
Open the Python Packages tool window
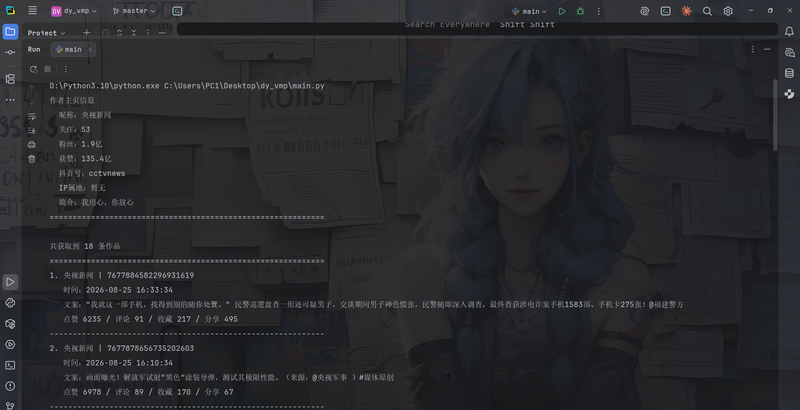[x=10, y=324]
